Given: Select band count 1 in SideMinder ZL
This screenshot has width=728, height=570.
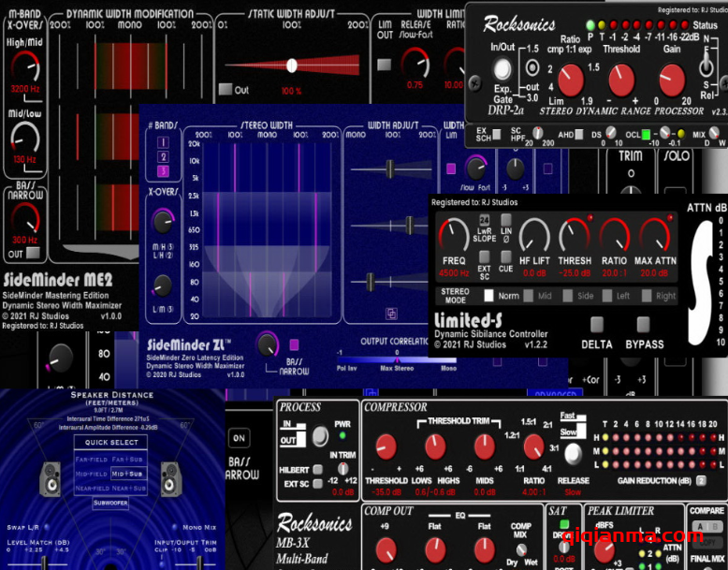Looking at the screenshot, I should [x=163, y=142].
